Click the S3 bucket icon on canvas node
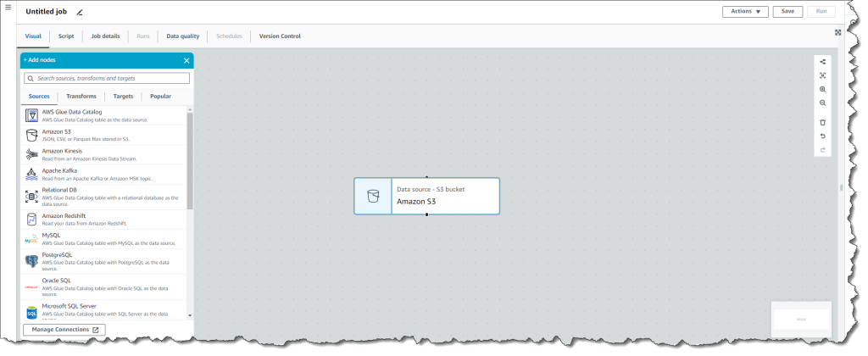 click(373, 196)
